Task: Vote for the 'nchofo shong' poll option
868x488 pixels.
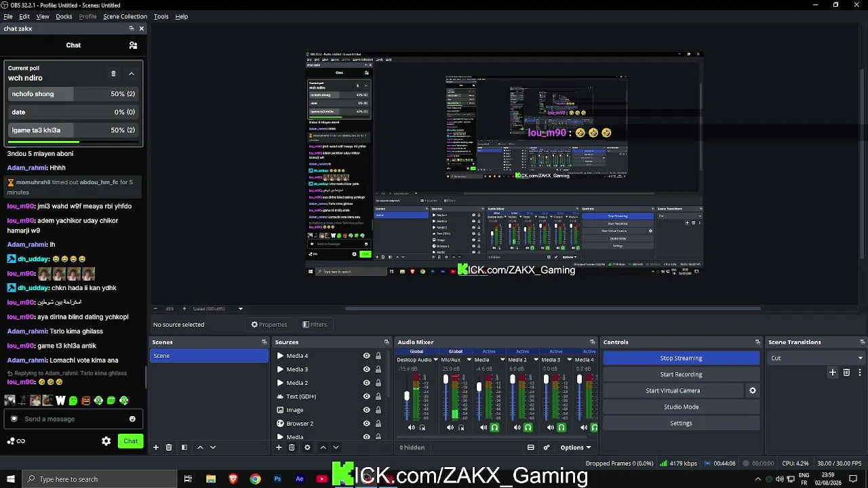Action: [73, 94]
